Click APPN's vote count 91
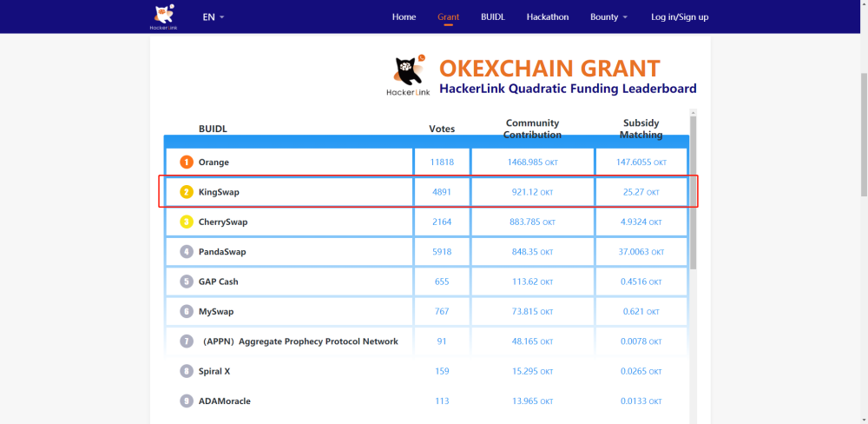The height and width of the screenshot is (424, 868). point(442,341)
